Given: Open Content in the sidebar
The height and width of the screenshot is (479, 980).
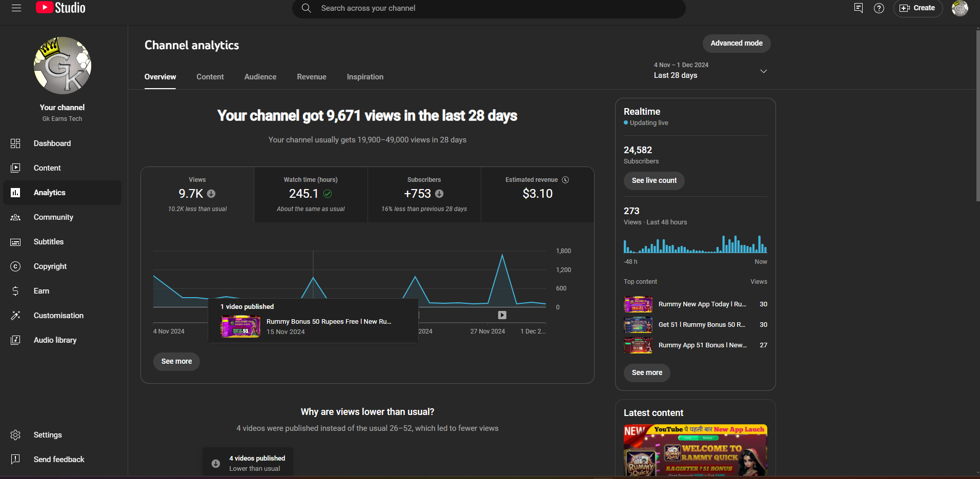Looking at the screenshot, I should pyautogui.click(x=63, y=168).
